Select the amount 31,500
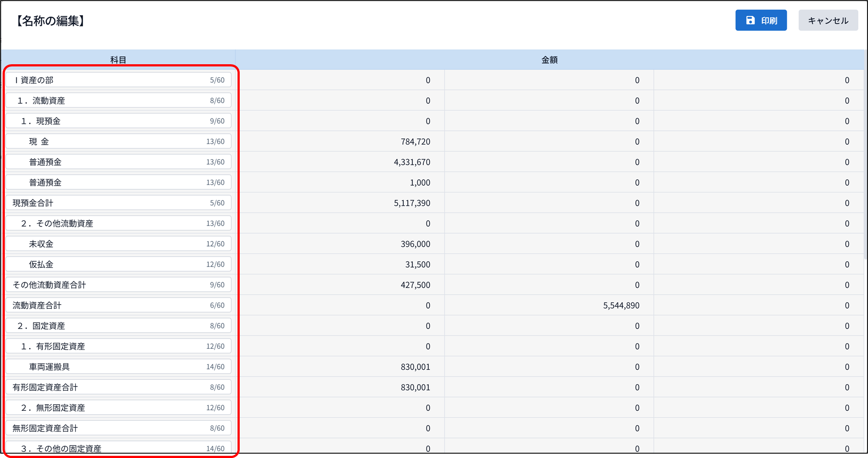Viewport: 868px width, 458px height. click(x=417, y=264)
